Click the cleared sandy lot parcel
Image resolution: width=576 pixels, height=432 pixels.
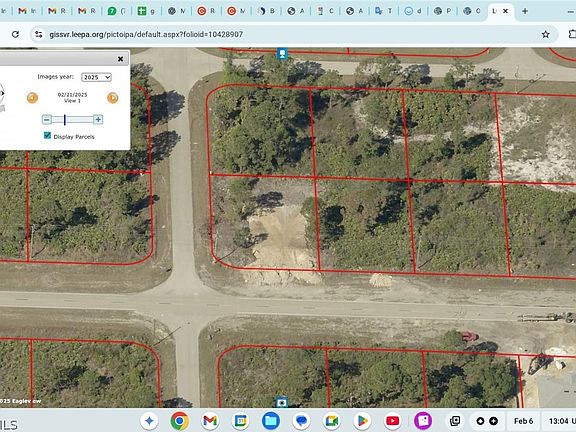coord(263,223)
